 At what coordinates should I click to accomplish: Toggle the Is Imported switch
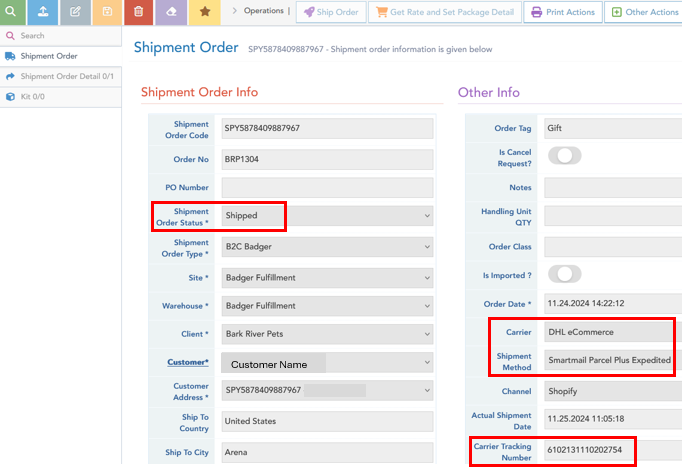[x=564, y=273]
